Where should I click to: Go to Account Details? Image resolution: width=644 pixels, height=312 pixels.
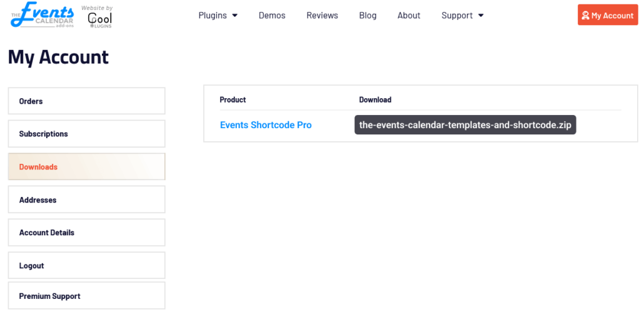pos(86,233)
